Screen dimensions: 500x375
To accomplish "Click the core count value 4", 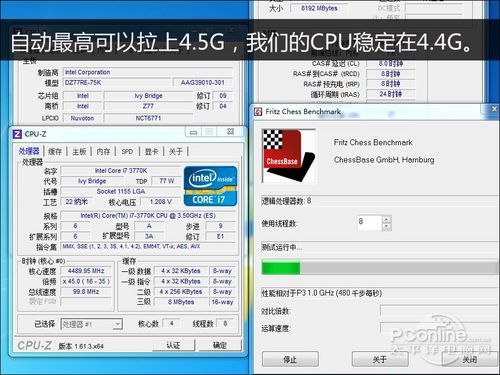I will tap(171, 323).
